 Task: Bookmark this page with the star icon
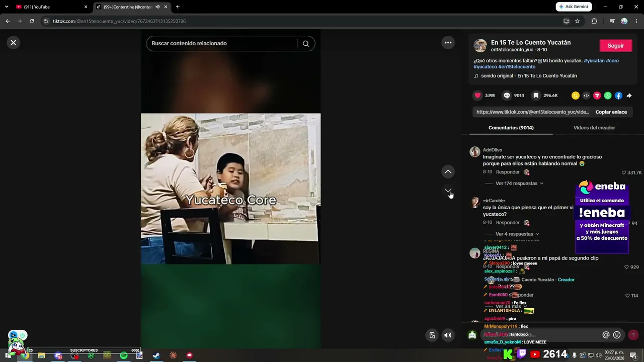click(x=577, y=21)
